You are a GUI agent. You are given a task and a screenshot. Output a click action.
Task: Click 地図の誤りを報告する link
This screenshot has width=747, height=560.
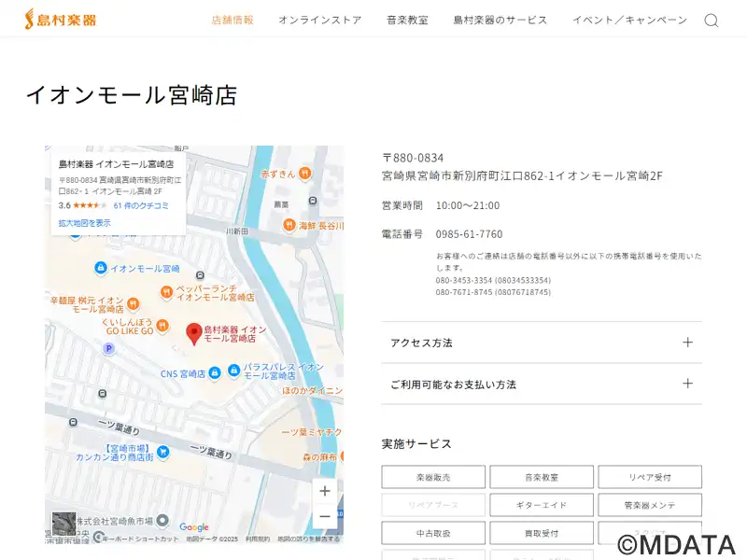[x=309, y=539]
